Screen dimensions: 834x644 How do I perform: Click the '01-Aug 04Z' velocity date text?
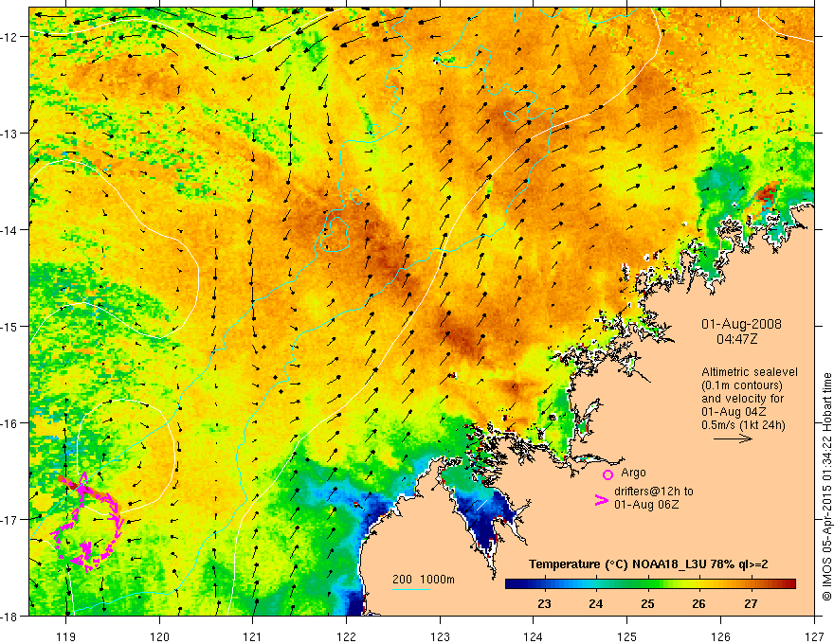click(x=733, y=412)
